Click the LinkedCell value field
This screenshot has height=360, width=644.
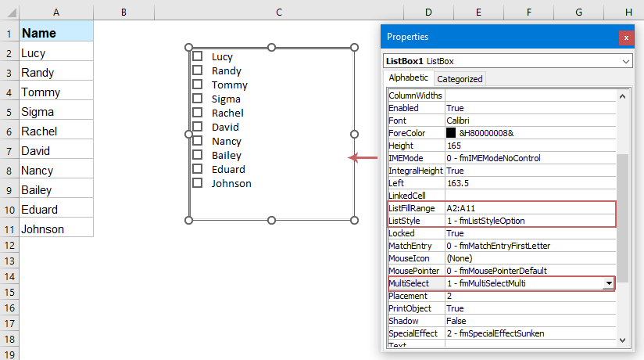click(529, 196)
